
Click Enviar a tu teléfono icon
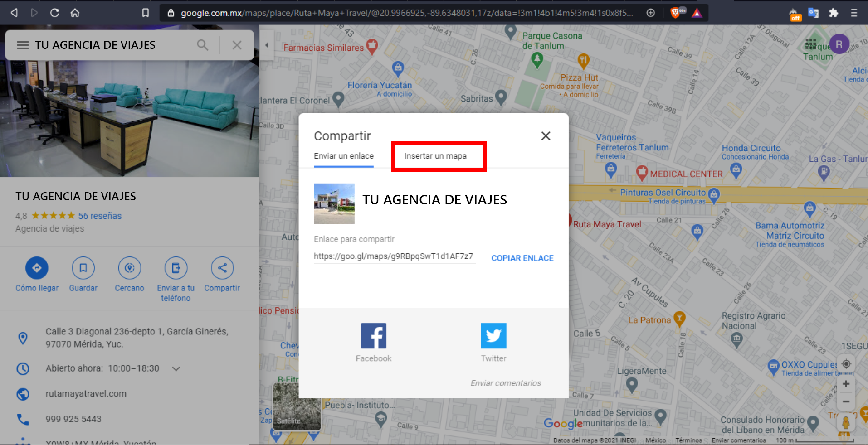point(176,268)
